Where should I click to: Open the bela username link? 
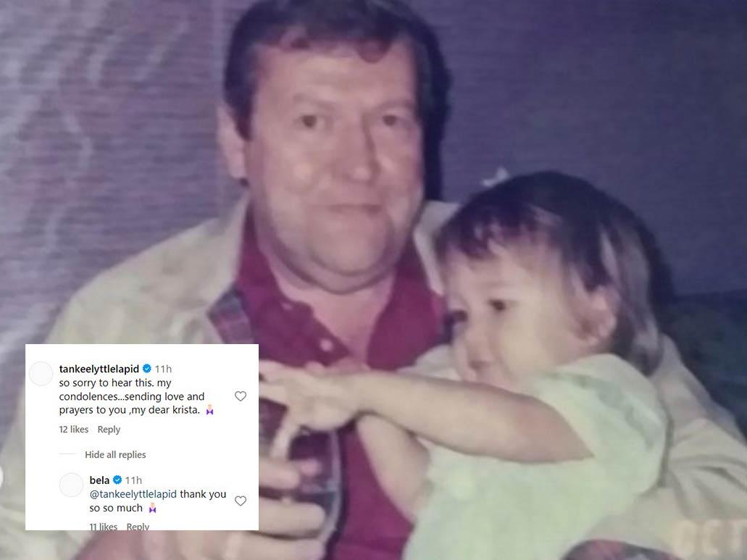99,480
